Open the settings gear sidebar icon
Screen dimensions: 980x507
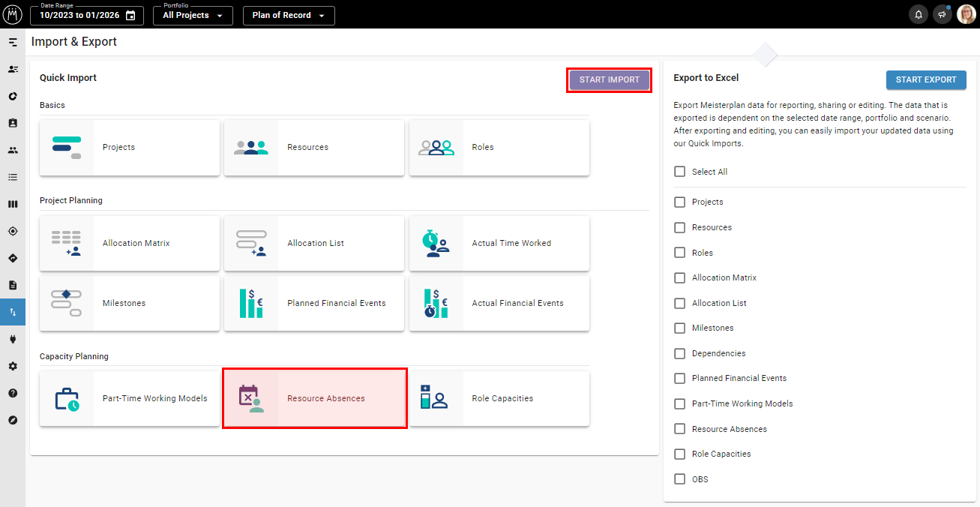(13, 366)
